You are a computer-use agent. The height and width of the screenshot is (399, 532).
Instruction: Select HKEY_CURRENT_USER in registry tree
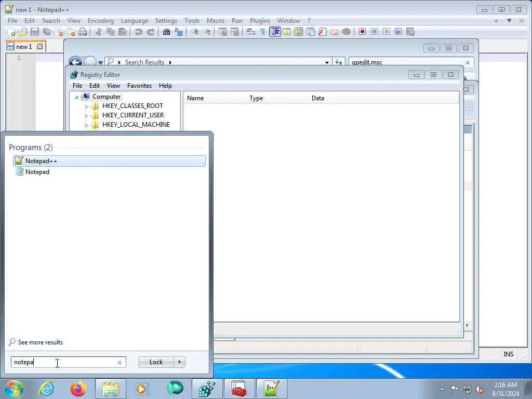133,115
